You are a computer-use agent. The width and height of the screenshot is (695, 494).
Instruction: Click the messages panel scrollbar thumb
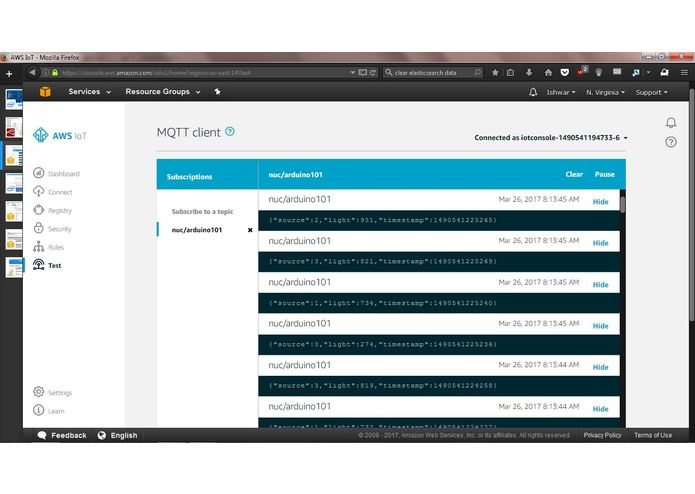coord(623,205)
